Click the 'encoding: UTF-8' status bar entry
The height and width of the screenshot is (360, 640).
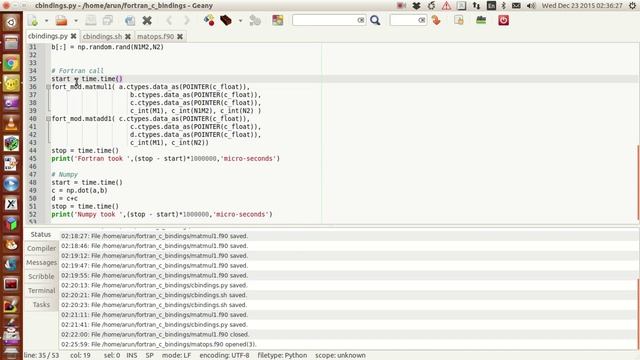(224, 355)
